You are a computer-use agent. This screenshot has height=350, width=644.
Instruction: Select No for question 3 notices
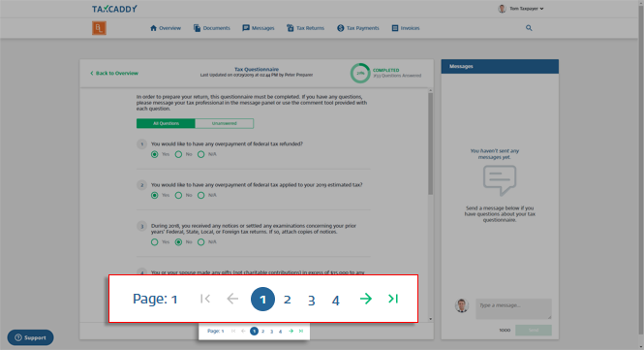(178, 242)
